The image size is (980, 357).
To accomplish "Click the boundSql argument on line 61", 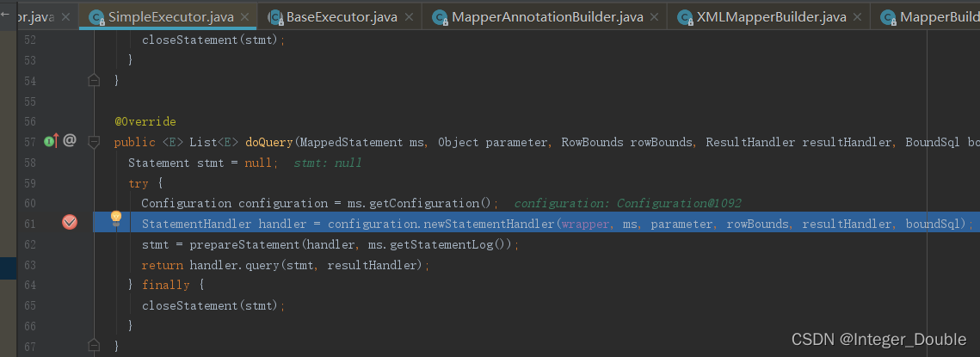I will pos(933,223).
